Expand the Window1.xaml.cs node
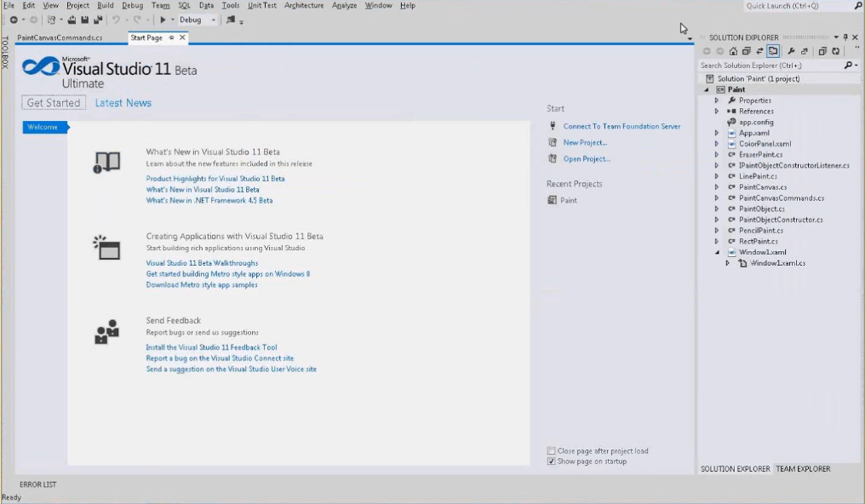Image resolution: width=865 pixels, height=504 pixels. click(x=728, y=263)
